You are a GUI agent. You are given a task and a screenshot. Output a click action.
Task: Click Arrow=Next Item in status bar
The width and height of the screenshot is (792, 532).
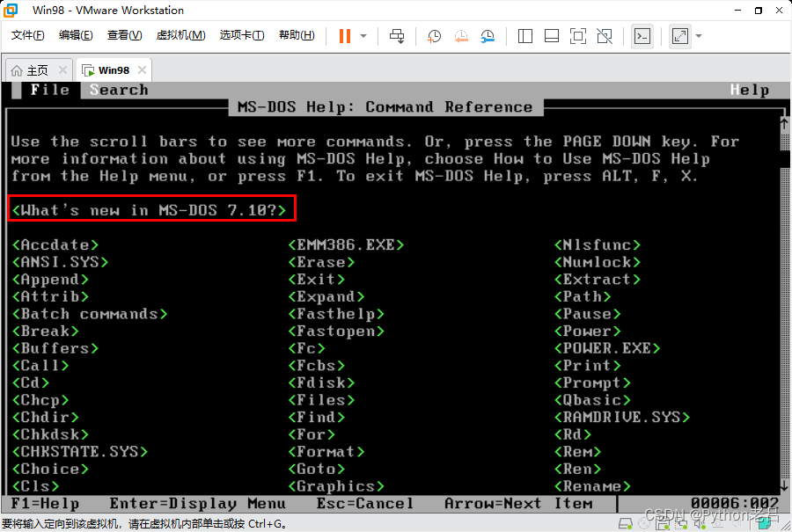click(518, 503)
